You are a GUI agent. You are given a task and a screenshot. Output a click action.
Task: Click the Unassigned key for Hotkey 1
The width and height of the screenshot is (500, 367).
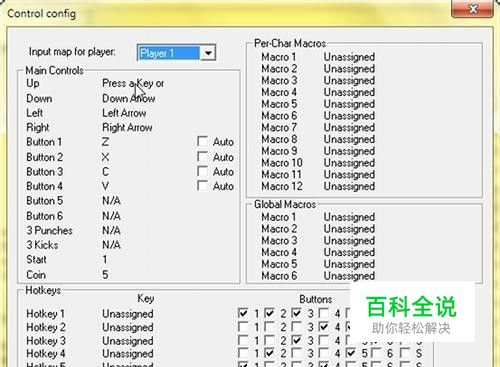[128, 314]
